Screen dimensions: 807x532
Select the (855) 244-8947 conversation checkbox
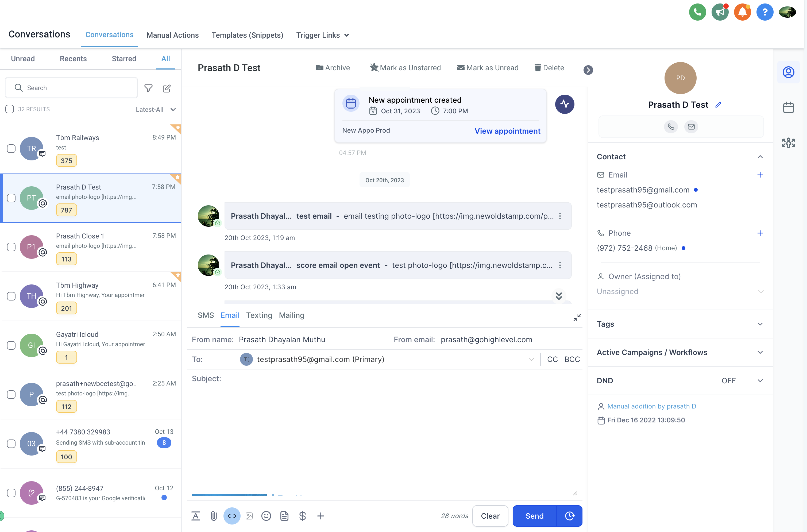point(11,493)
